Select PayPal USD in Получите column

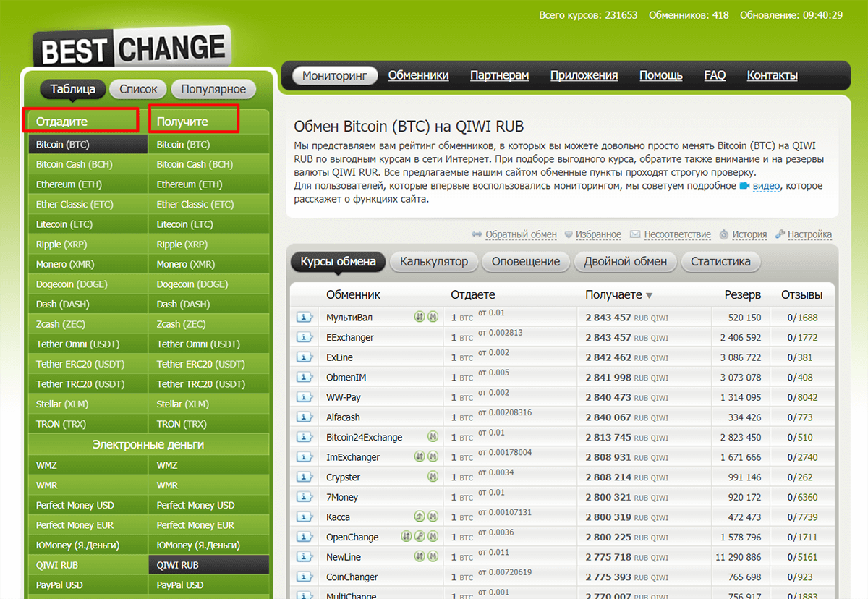point(208,585)
